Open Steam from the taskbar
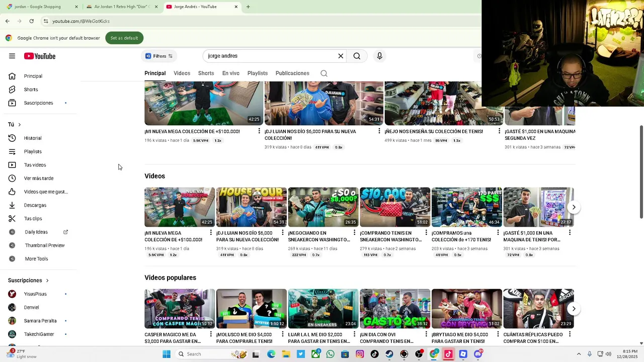644x362 pixels. click(389, 354)
